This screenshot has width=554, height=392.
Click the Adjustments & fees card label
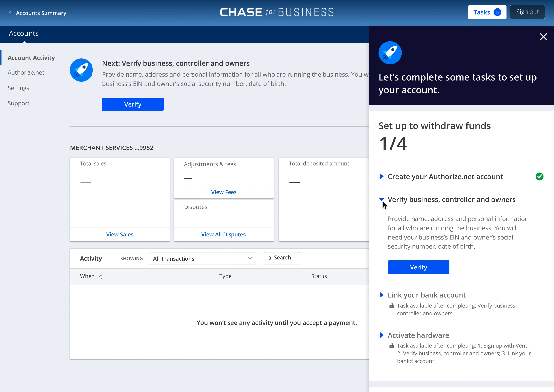pyautogui.click(x=210, y=164)
